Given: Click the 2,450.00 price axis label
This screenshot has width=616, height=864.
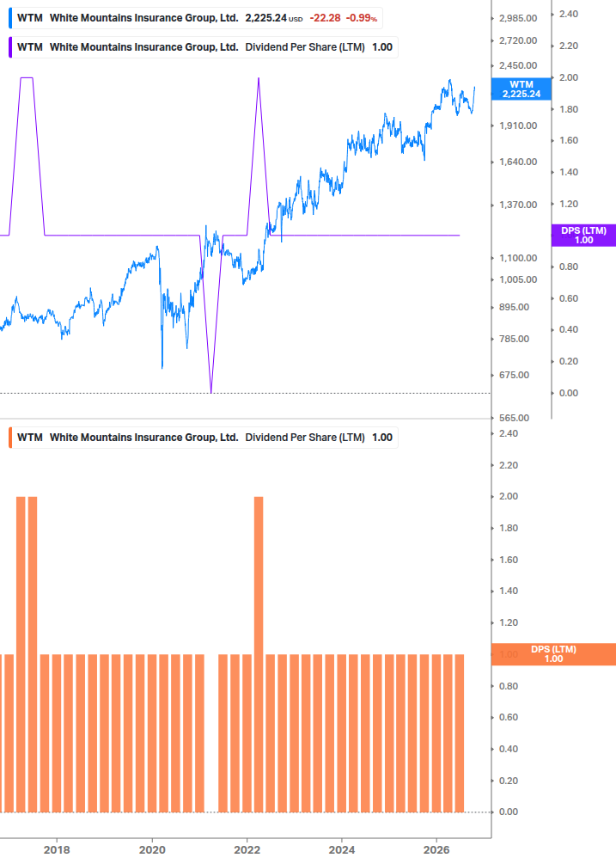Looking at the screenshot, I should click(518, 65).
